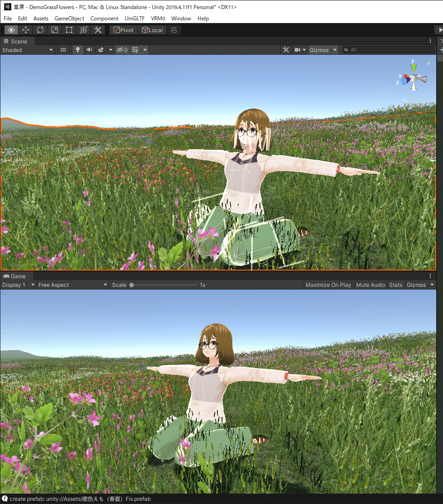Toggle Local/Global handle rotation
443x504 pixels.
coord(152,30)
